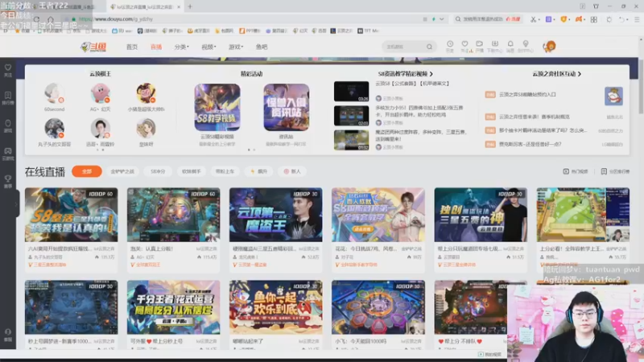644x362 pixels.
Task: Open the user avatar in header
Action: coord(550,47)
